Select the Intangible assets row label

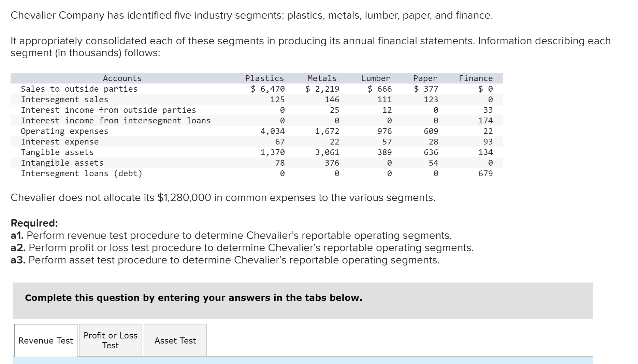tap(62, 163)
